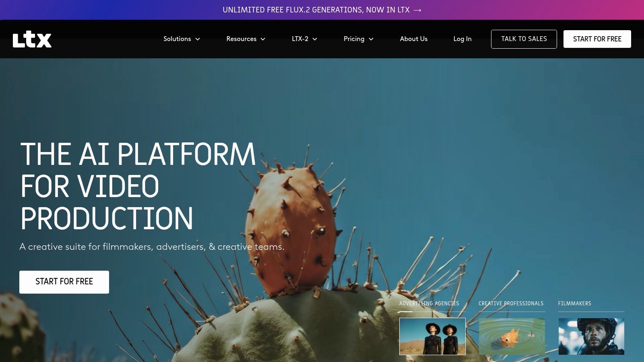Select the goldfish in water thumbnail
The image size is (644, 362).
tap(512, 336)
